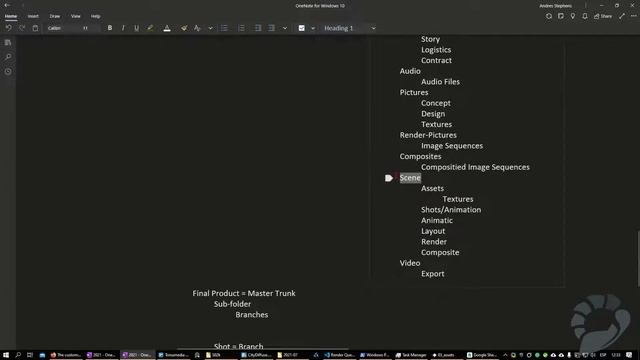Click the Logistics line
The image size is (640, 360).
[436, 50]
